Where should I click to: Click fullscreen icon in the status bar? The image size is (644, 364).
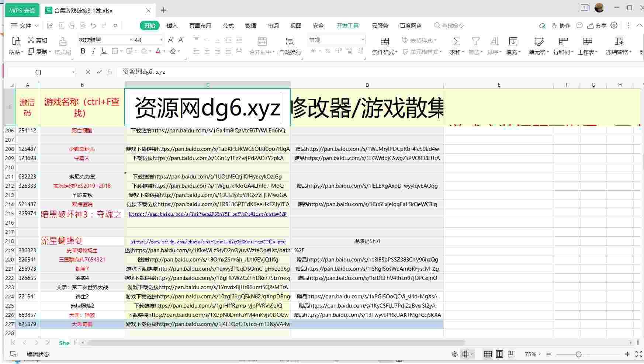pyautogui.click(x=638, y=354)
